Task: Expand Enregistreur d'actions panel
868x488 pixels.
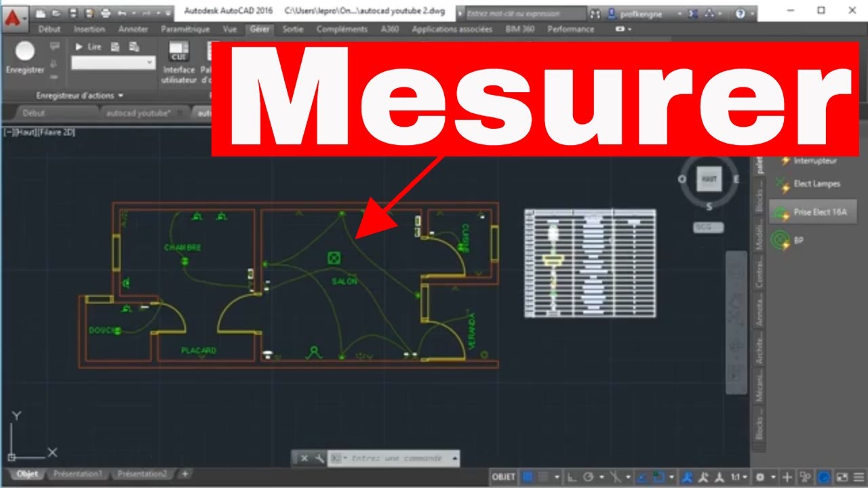Action: coord(80,96)
